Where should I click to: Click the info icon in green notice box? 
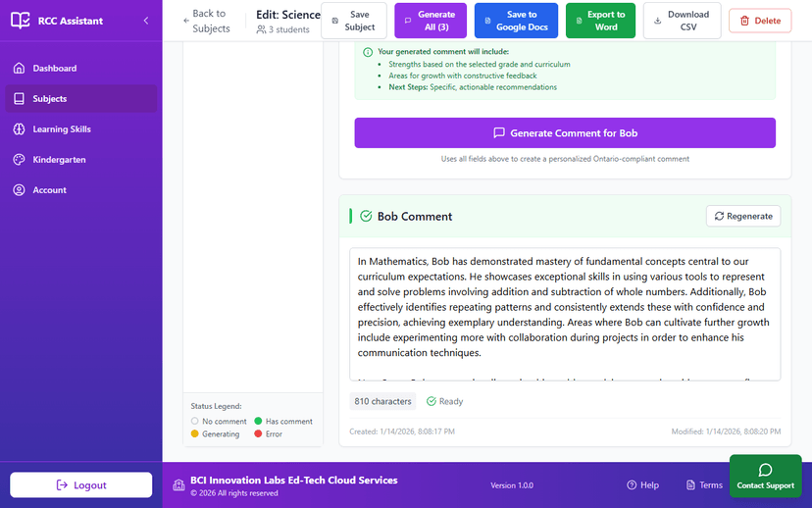coord(368,52)
